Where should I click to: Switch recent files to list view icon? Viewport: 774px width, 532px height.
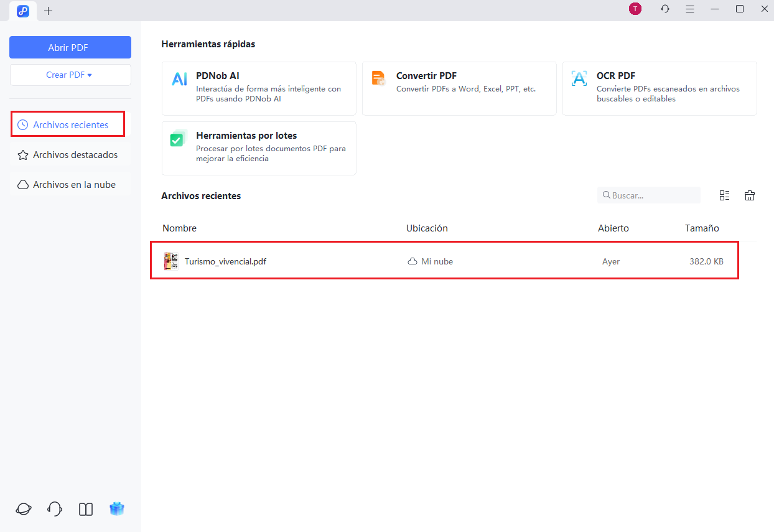coord(724,195)
